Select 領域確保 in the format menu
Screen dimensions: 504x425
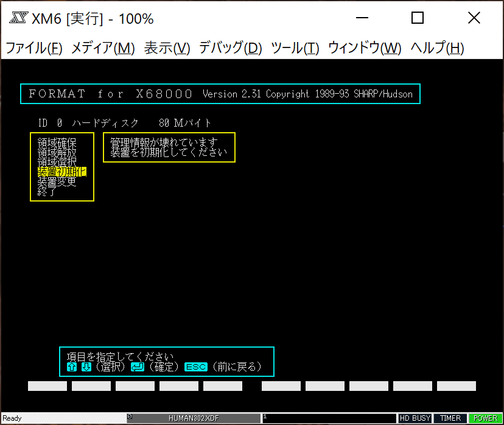[x=57, y=142]
